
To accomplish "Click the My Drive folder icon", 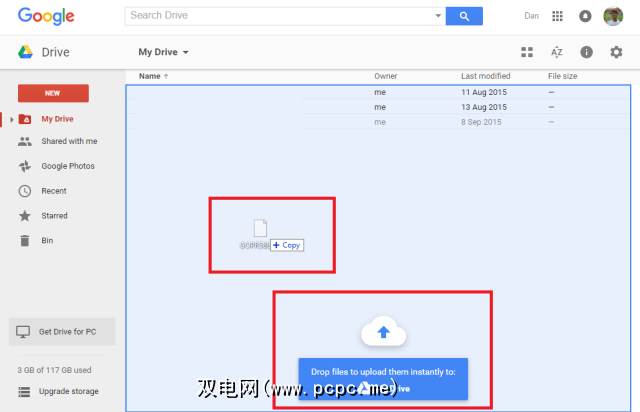I will point(25,119).
